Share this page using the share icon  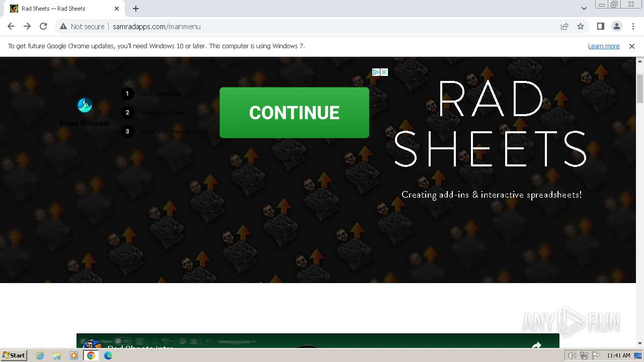tap(565, 26)
